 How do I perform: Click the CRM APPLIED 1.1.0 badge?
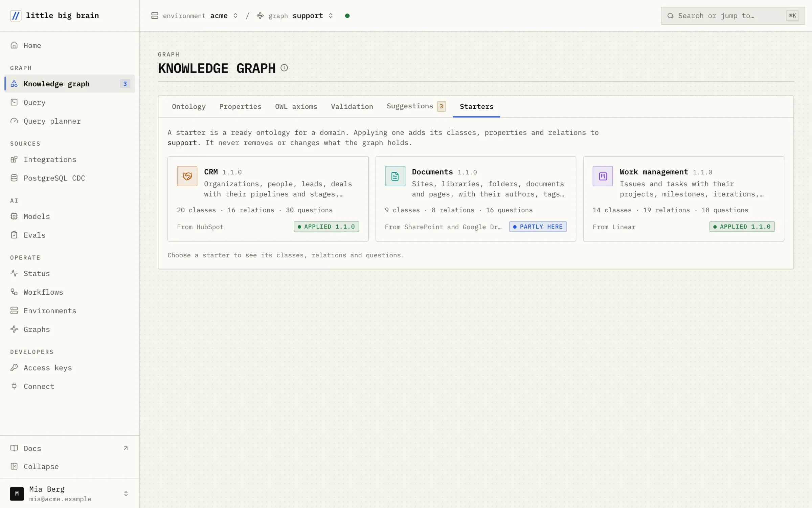(326, 227)
